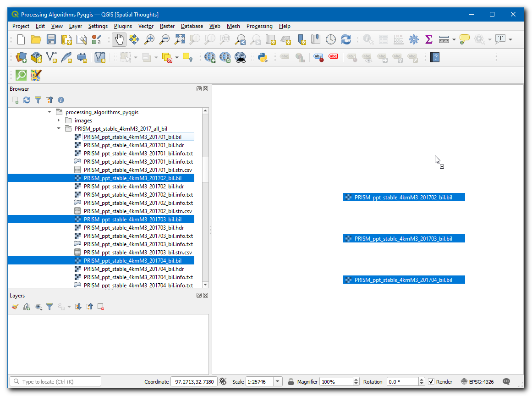532x396 pixels.
Task: Click the Save Project floppy icon
Action: [51, 39]
